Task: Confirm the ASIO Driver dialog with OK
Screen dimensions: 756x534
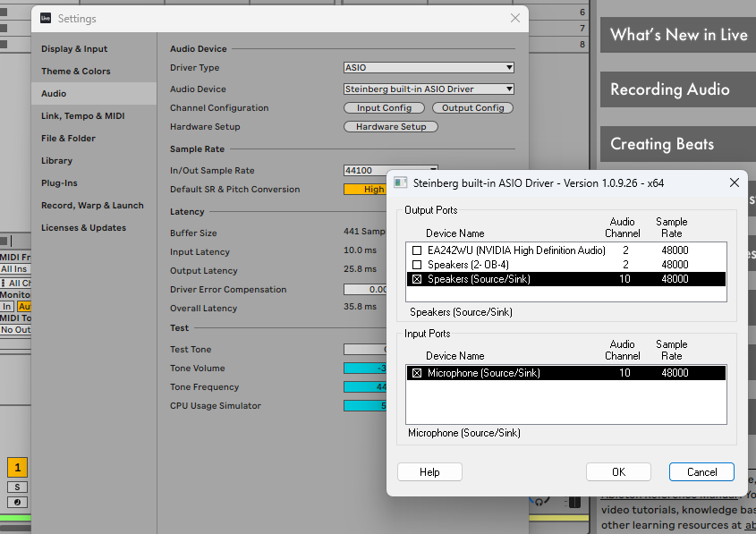Action: click(618, 471)
